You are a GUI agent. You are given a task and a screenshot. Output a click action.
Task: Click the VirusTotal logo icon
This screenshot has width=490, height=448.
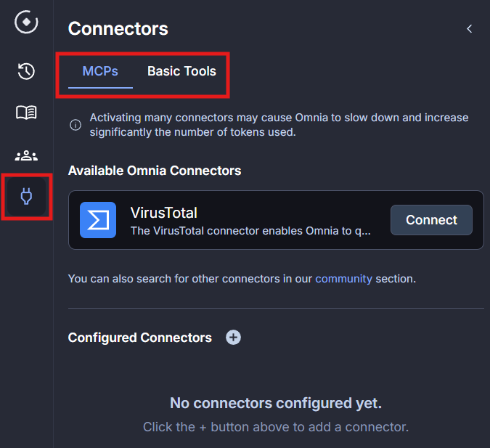tap(98, 220)
